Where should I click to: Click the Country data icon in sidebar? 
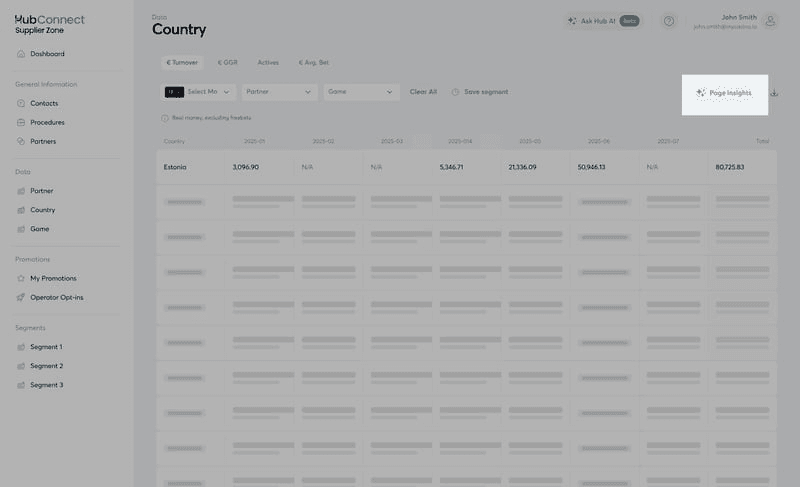(x=21, y=210)
